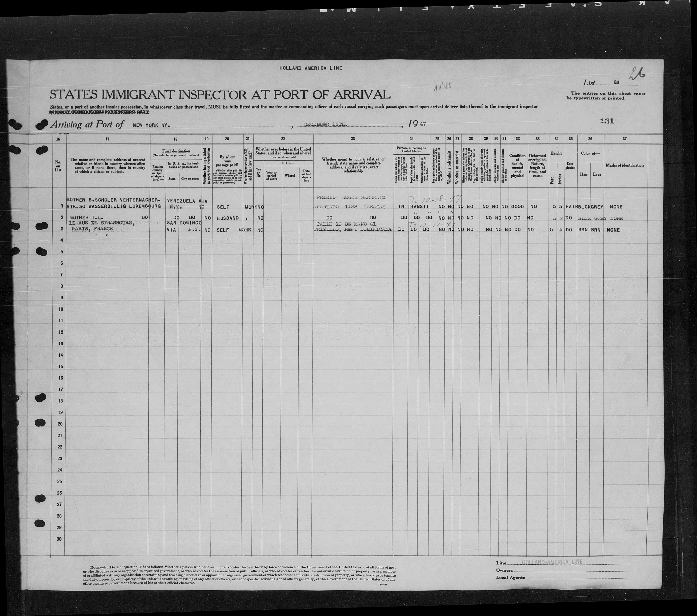Click the 'Color of—' column header

pyautogui.click(x=590, y=154)
